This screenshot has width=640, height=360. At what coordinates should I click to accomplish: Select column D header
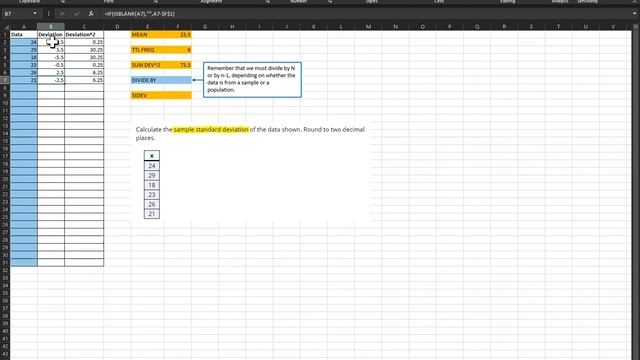[117, 27]
